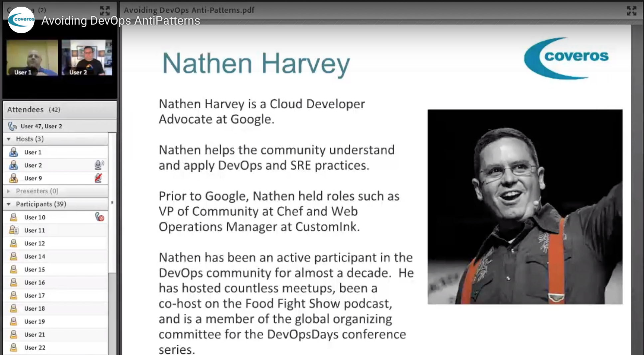The image size is (644, 355).
Task: Click User 18 participant avatar icon
Action: pos(13,308)
